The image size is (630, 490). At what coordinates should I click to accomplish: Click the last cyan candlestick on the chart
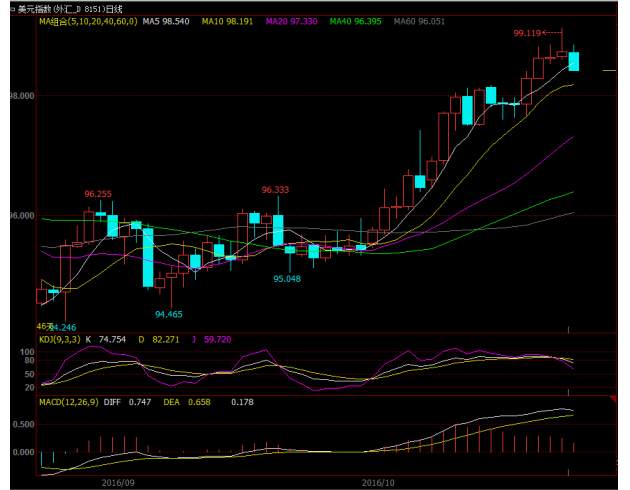click(x=574, y=61)
